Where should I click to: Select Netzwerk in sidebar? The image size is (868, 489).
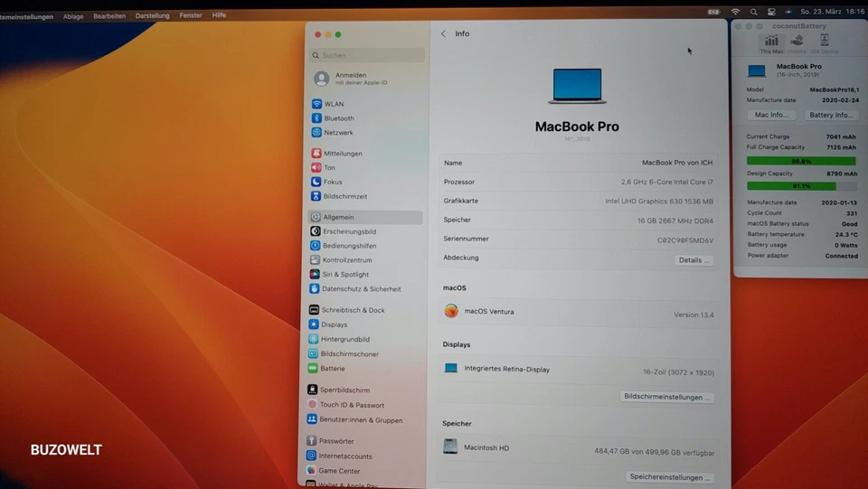333,133
